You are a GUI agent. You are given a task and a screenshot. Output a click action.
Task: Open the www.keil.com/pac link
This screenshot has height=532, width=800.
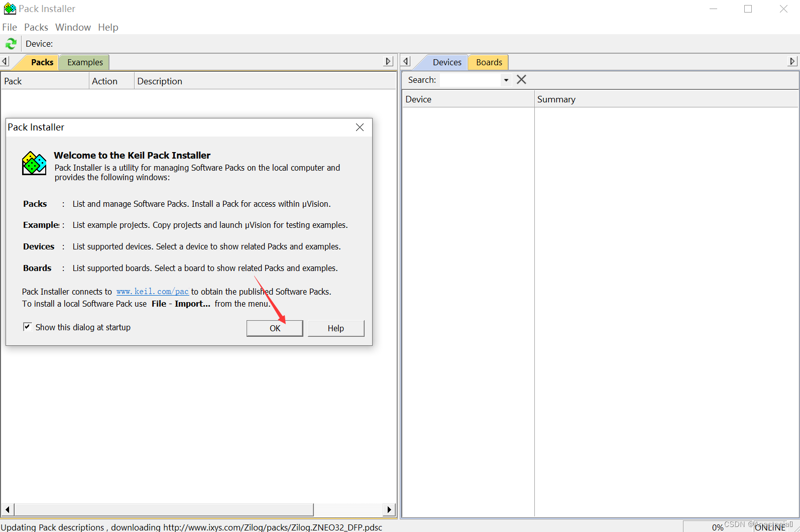point(153,292)
